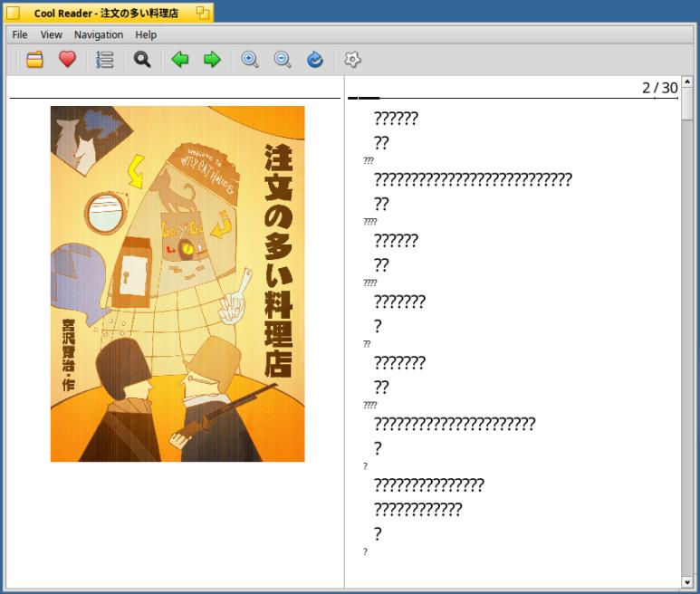Open the Help menu
Viewport: 700px width, 594px height.
click(x=146, y=34)
